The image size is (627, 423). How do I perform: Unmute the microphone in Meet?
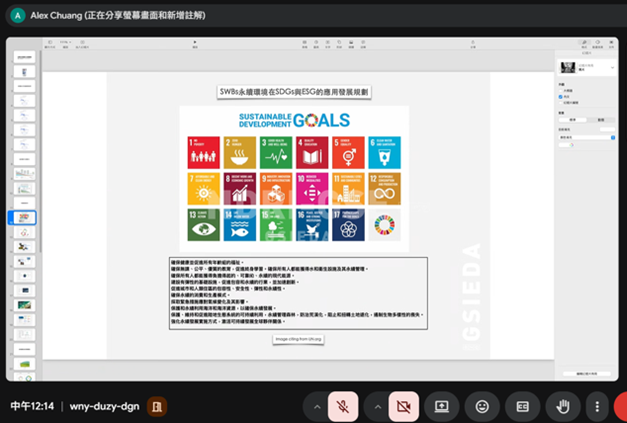tap(343, 407)
